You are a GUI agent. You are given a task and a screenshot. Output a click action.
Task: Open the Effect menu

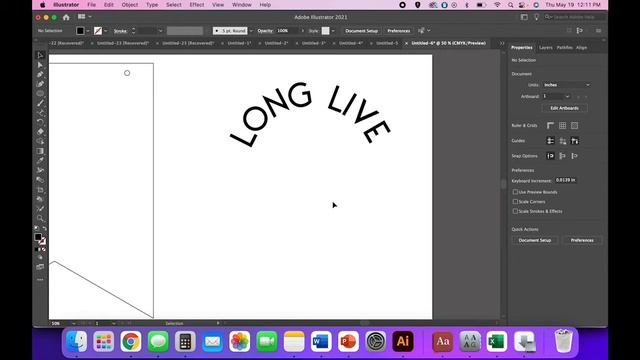[197, 5]
